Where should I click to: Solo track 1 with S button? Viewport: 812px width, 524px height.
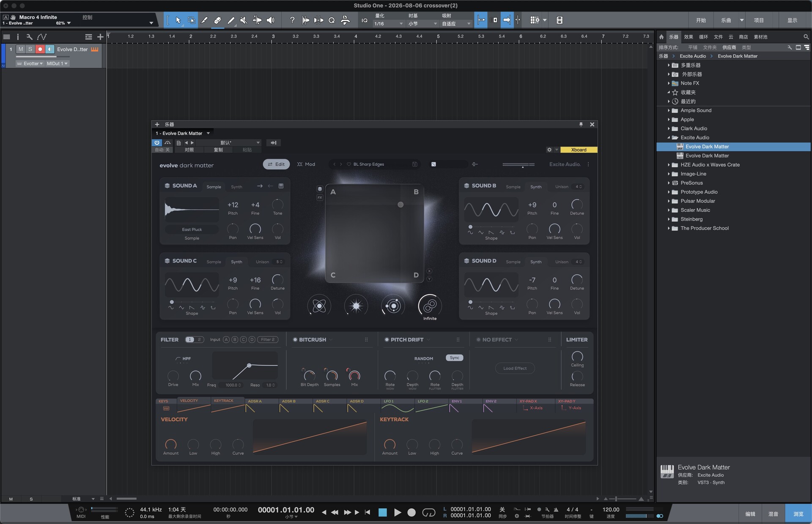[30, 49]
